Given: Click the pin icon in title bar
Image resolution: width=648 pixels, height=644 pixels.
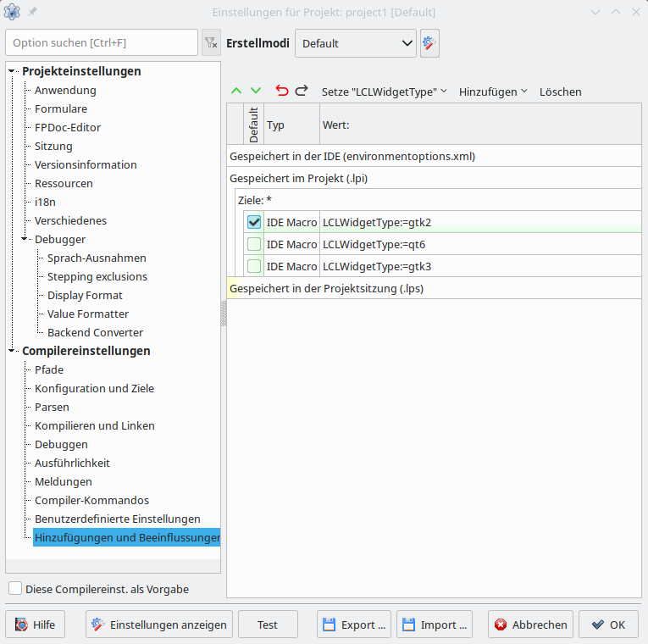Looking at the screenshot, I should click(x=32, y=12).
